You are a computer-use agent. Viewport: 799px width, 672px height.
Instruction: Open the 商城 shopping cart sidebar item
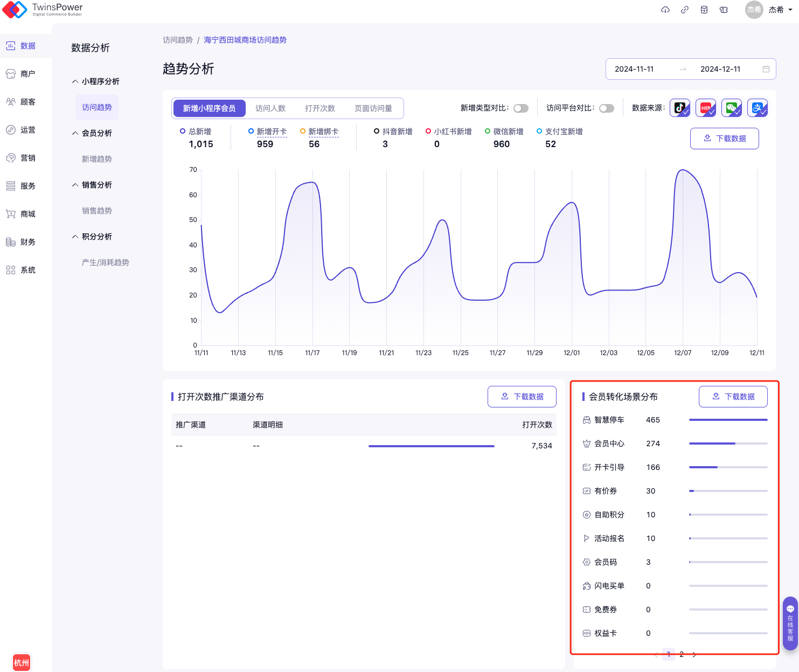(x=22, y=214)
